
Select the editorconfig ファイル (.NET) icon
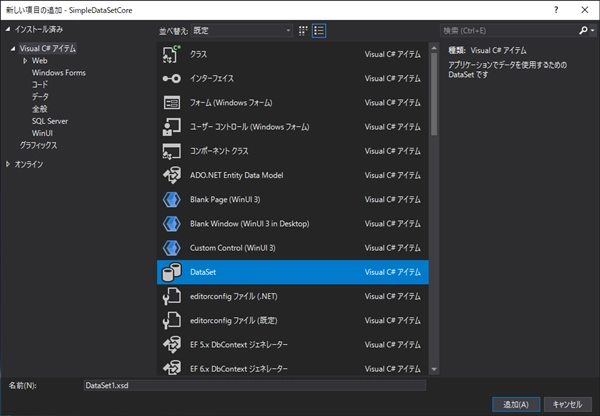point(171,296)
